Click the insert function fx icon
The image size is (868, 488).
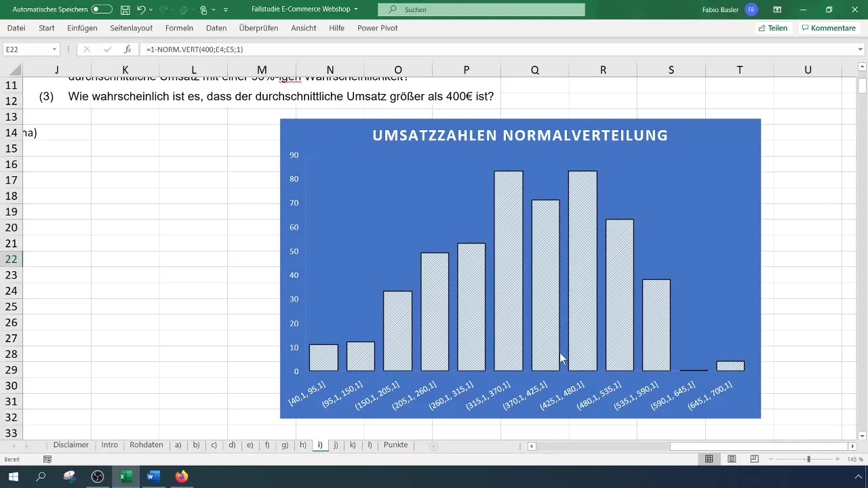point(127,49)
